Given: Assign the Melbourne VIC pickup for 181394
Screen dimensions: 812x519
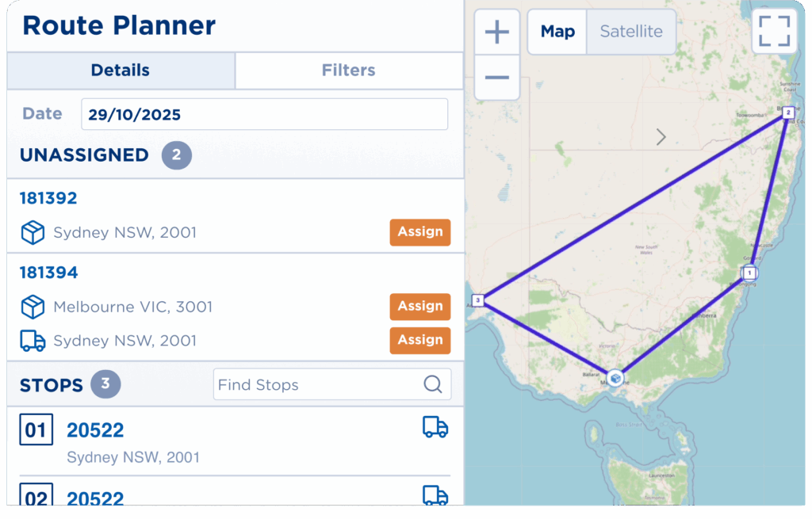Looking at the screenshot, I should pos(420,307).
